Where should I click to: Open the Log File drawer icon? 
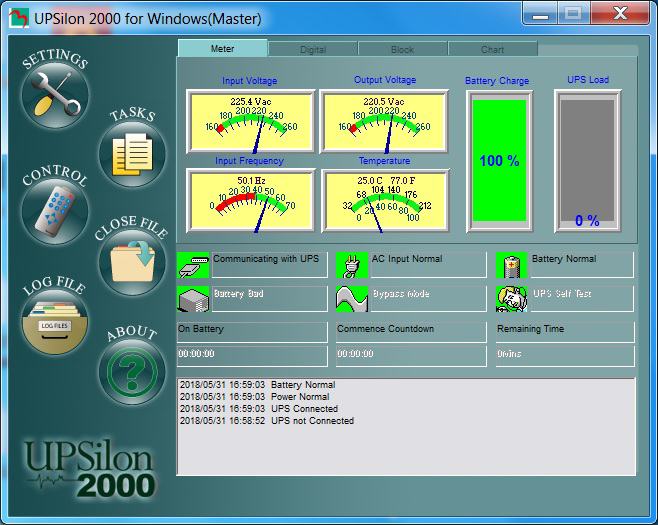point(55,322)
